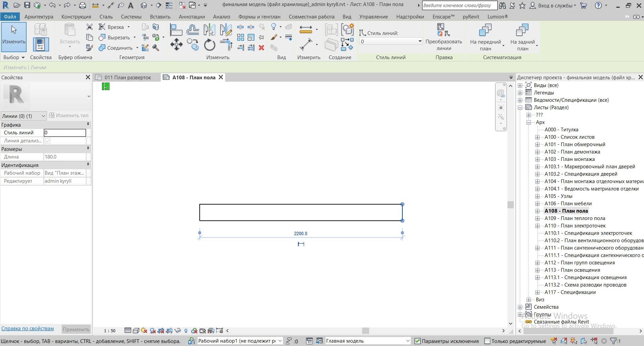Toggle the Exclude Options checkbox

click(x=417, y=341)
